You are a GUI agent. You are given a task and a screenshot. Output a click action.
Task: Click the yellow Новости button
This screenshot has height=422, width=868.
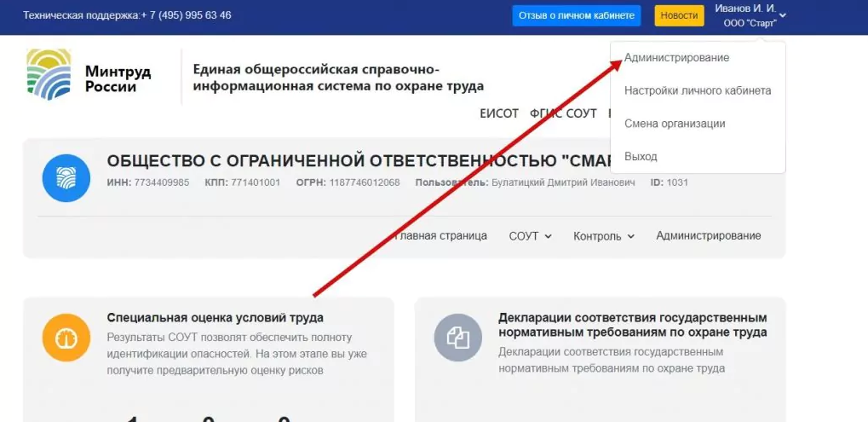coord(679,15)
